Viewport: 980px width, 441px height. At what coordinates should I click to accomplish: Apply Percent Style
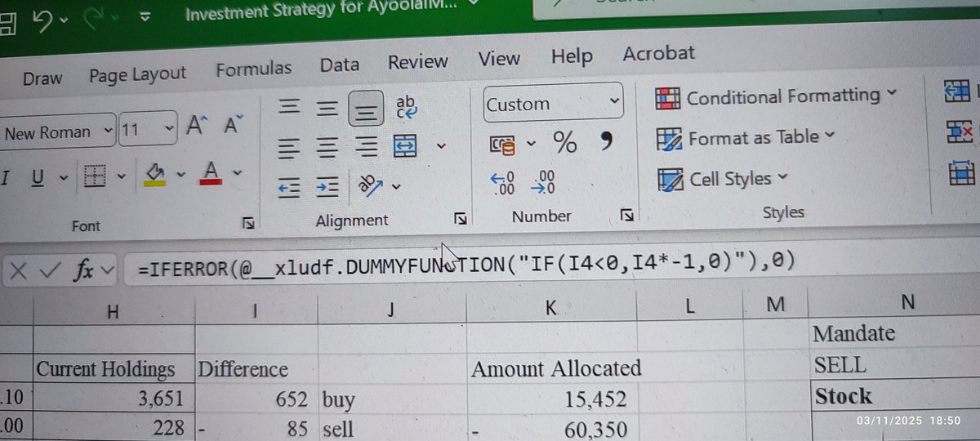pyautogui.click(x=565, y=142)
